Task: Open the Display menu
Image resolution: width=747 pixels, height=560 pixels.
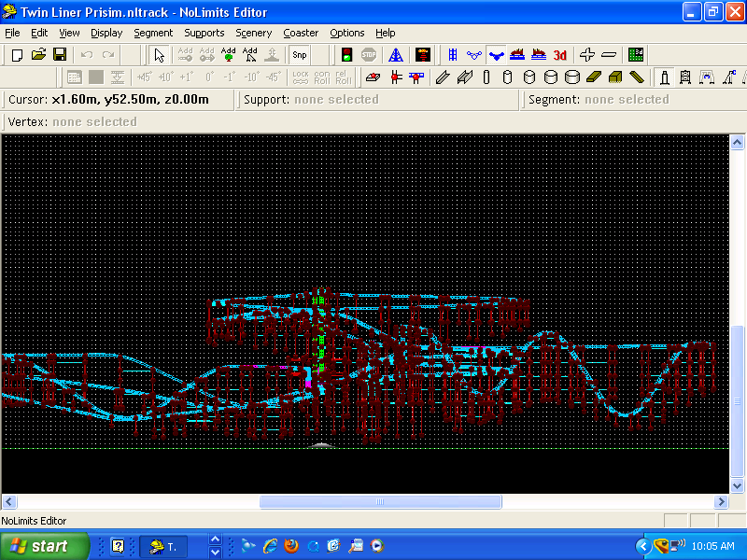Action: [106, 33]
